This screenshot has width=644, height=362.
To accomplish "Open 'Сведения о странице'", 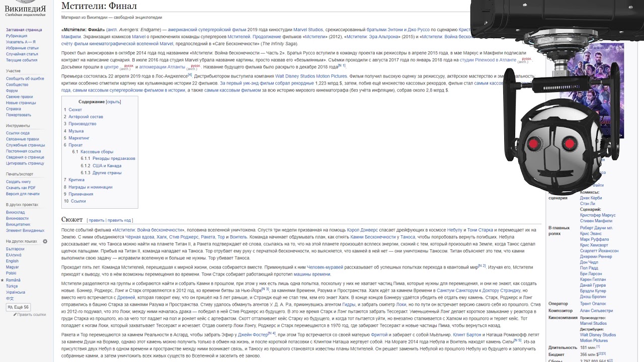I will 25,157.
